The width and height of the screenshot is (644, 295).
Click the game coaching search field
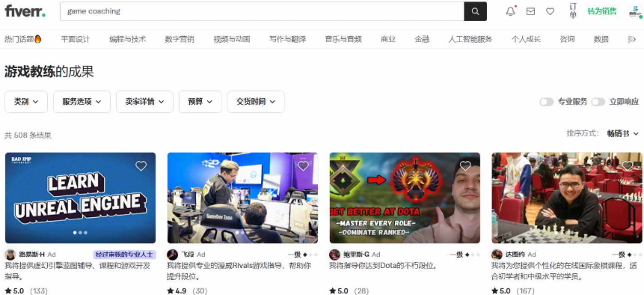[262, 11]
